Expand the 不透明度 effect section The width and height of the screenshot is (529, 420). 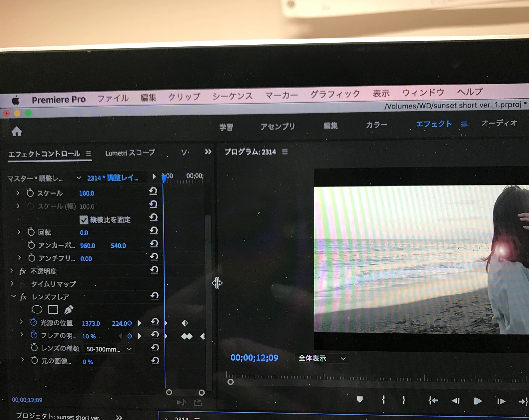(x=12, y=271)
